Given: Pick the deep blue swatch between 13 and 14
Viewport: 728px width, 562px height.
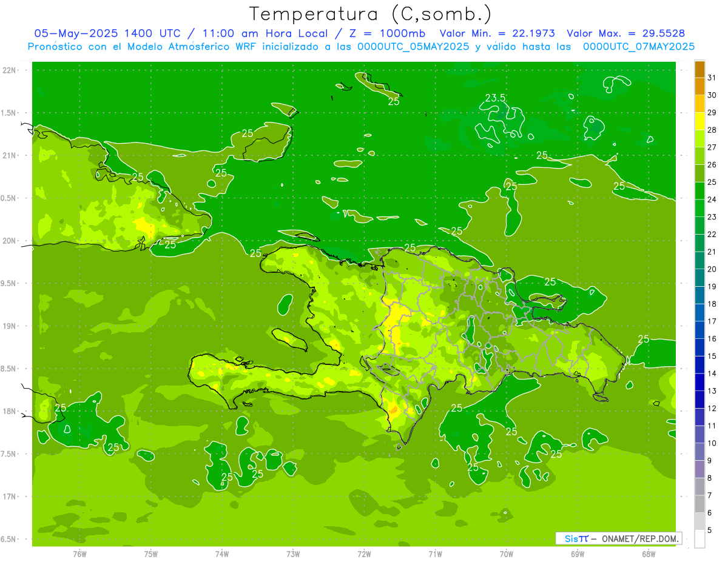Looking at the screenshot, I should tap(699, 382).
